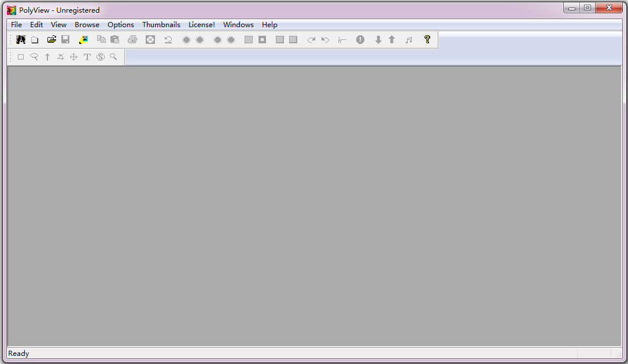
Task: Open the Help menu
Action: pos(269,24)
